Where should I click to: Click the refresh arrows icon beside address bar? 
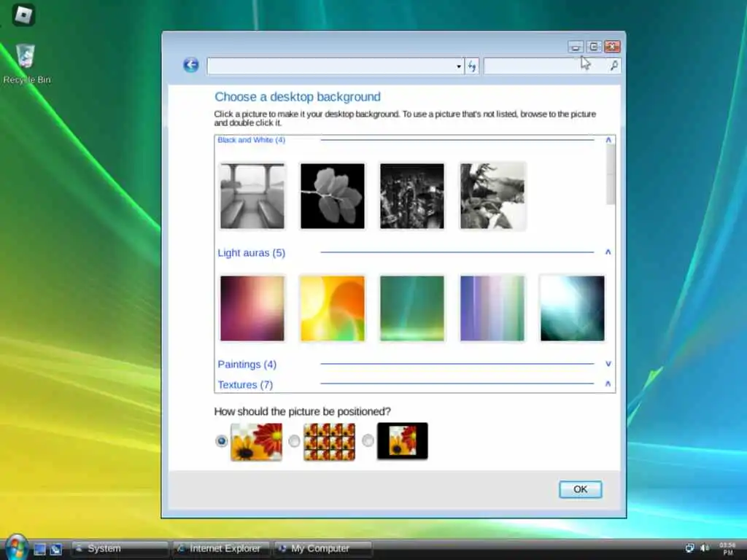(472, 66)
